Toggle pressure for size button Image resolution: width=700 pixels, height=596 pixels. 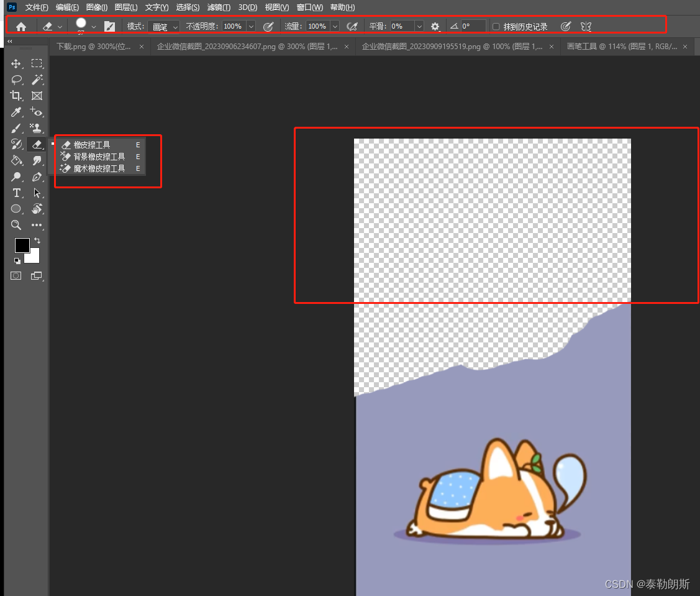pos(566,27)
